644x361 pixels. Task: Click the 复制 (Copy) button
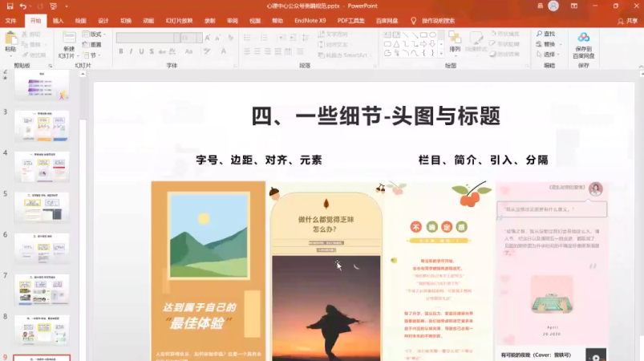pyautogui.click(x=31, y=44)
